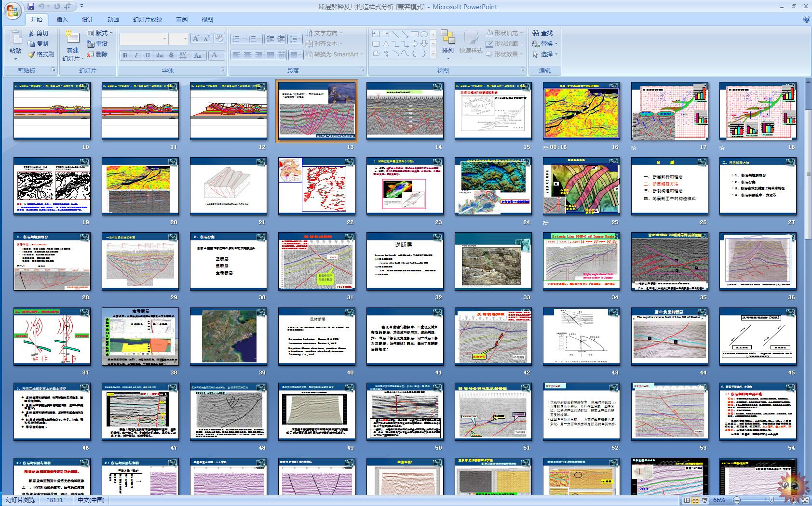Increase font size with the larger A

point(196,39)
